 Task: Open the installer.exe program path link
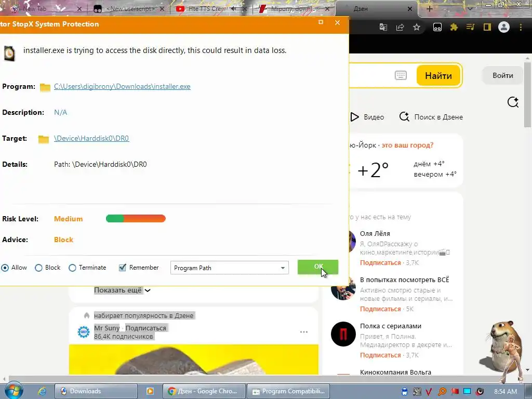click(122, 87)
